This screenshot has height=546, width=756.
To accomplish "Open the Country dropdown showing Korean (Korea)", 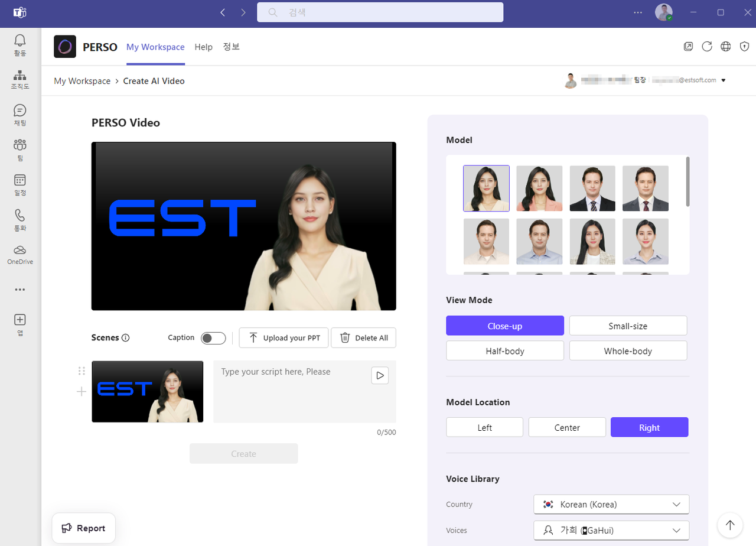I will click(611, 504).
